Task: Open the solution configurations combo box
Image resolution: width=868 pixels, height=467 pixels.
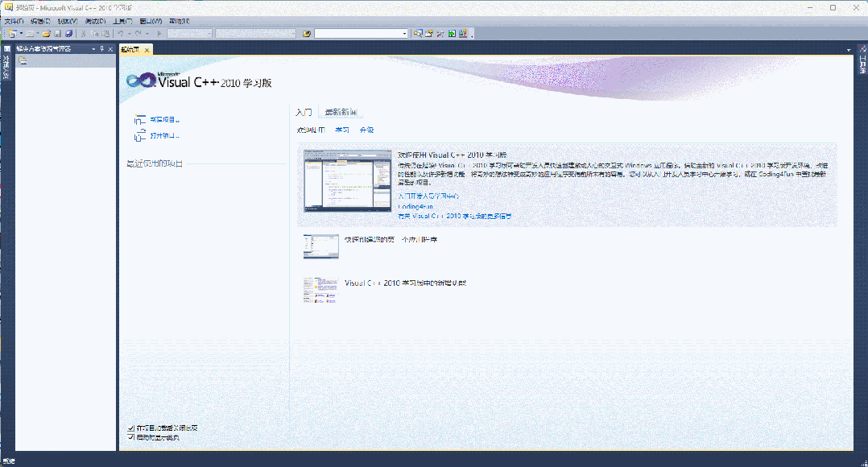Action: [x=190, y=34]
